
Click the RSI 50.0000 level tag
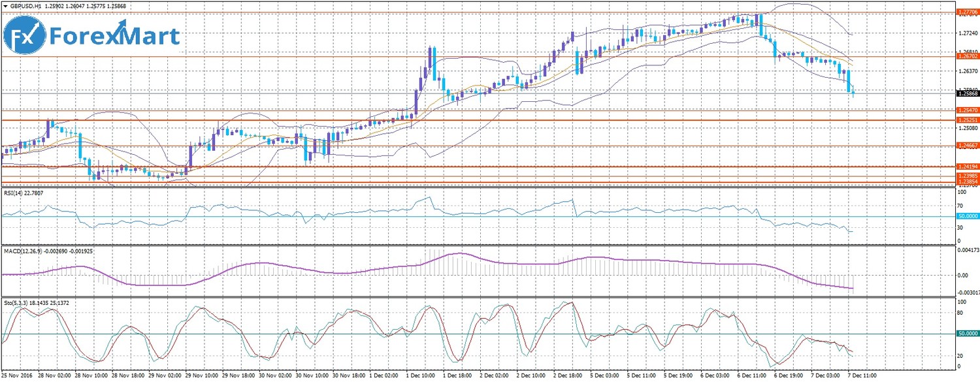click(x=966, y=216)
